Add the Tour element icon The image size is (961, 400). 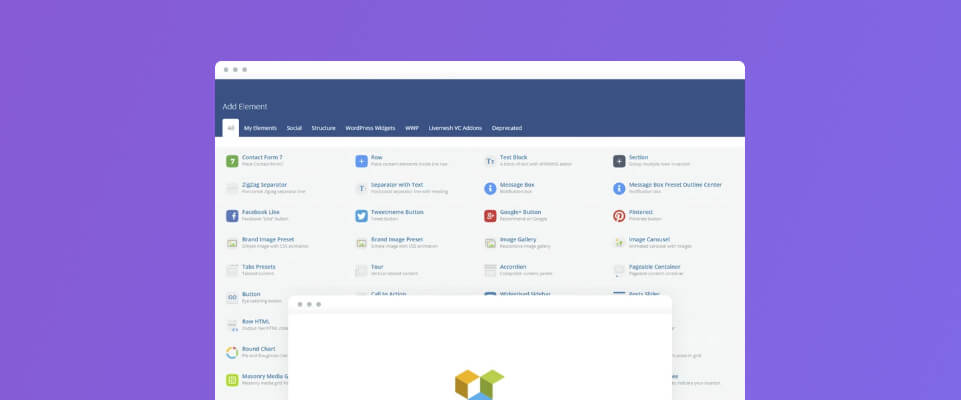(x=361, y=270)
